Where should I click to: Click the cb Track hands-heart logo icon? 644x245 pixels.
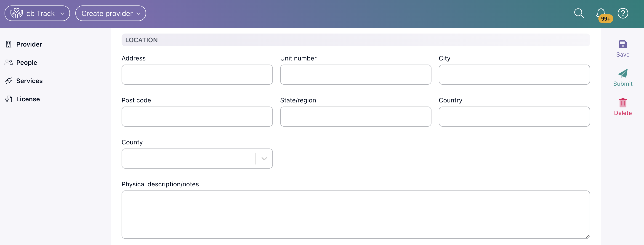click(x=17, y=13)
